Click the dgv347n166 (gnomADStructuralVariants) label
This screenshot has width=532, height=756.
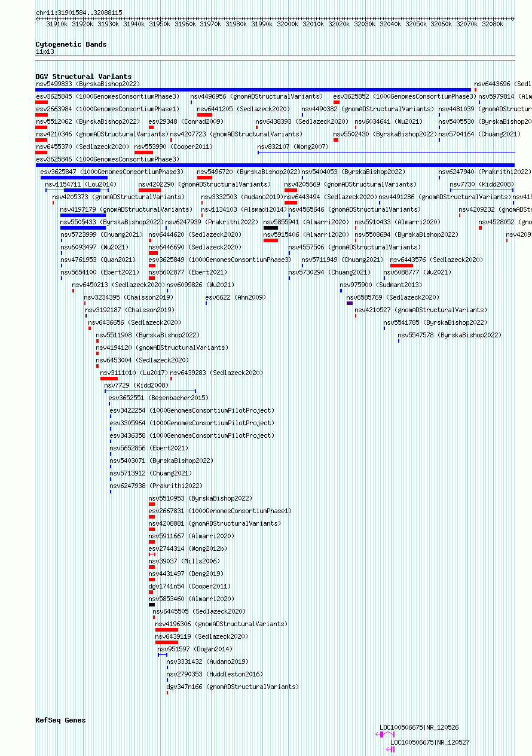pyautogui.click(x=233, y=687)
